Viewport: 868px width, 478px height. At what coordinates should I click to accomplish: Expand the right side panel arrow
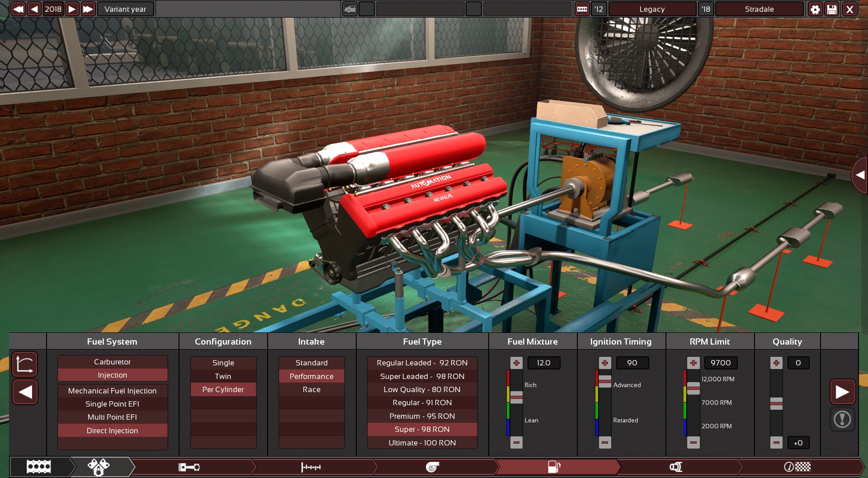[x=859, y=175]
